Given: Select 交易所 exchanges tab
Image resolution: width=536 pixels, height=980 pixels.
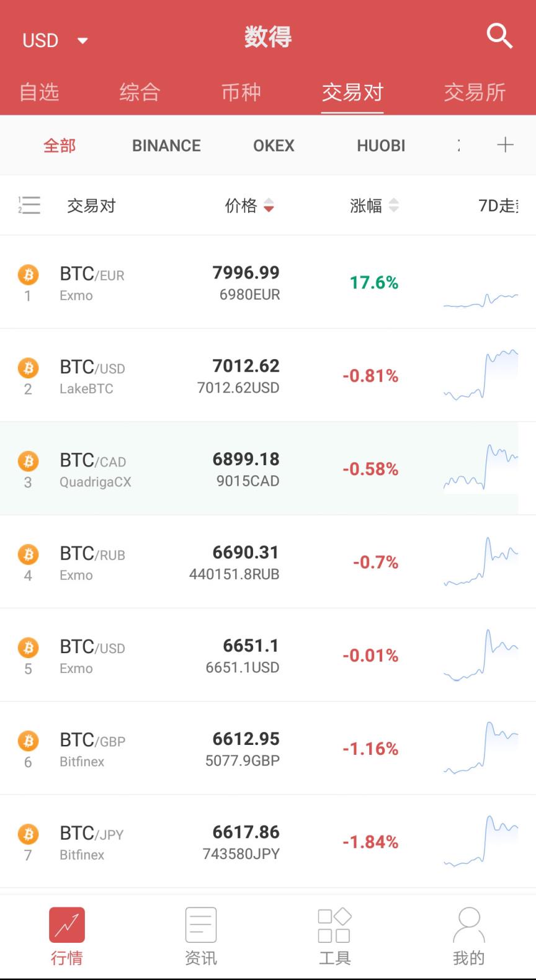Looking at the screenshot, I should [x=475, y=92].
